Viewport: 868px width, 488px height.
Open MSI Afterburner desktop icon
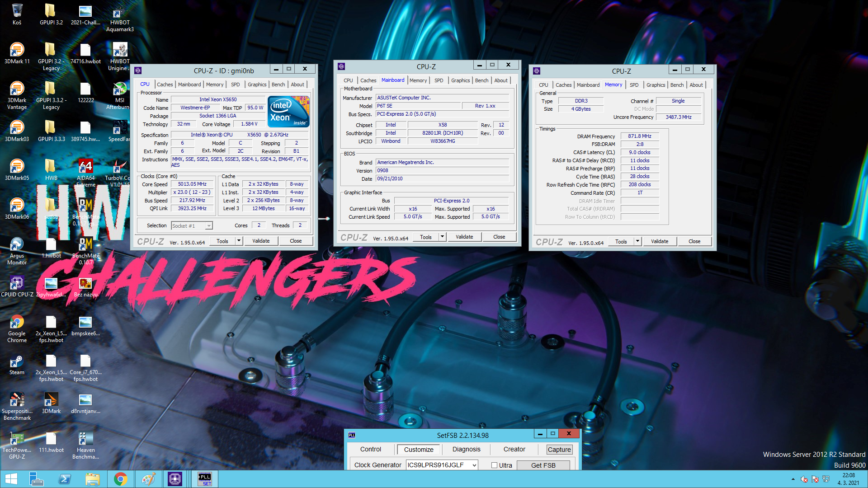click(120, 95)
